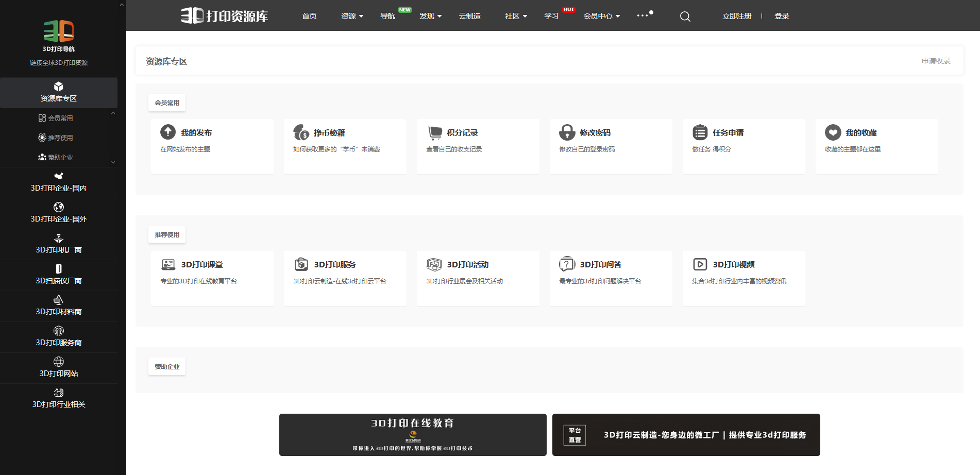
Task: Click the sidebar submenu up chevron
Action: click(x=113, y=113)
